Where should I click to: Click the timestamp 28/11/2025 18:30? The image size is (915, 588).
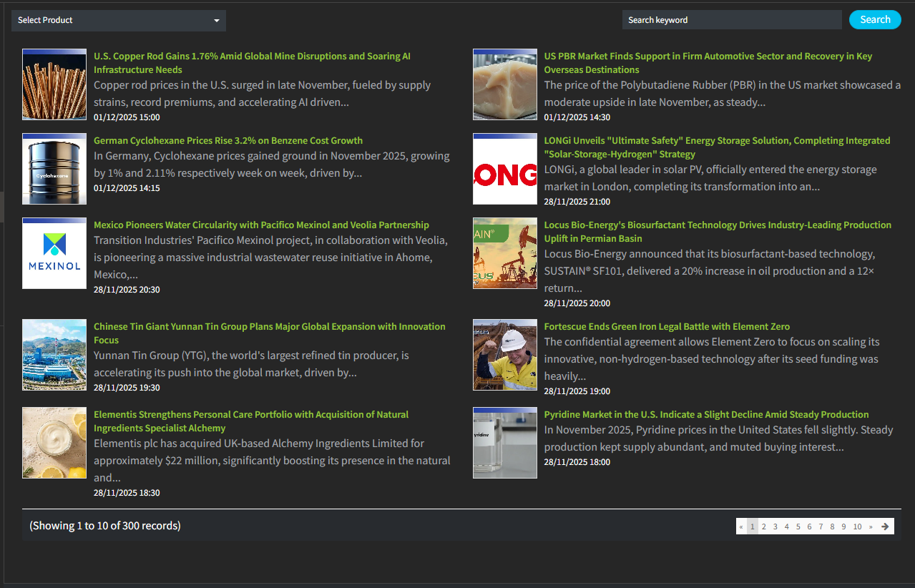click(x=127, y=493)
